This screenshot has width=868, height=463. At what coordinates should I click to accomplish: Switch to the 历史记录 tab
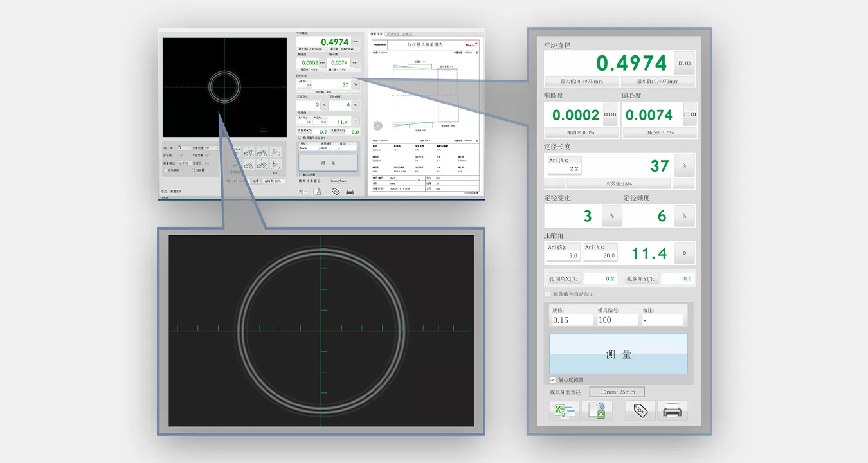pyautogui.click(x=393, y=34)
